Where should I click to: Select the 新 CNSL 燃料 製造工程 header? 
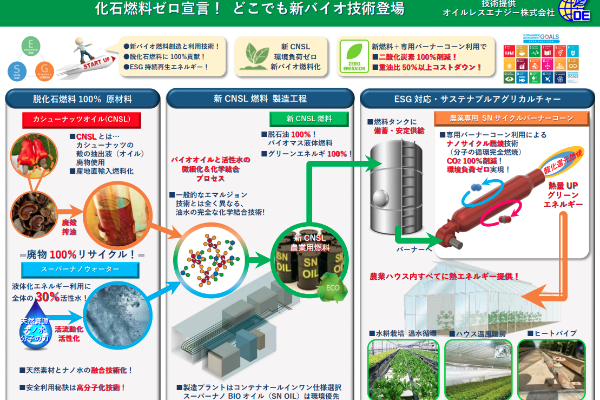257,101
